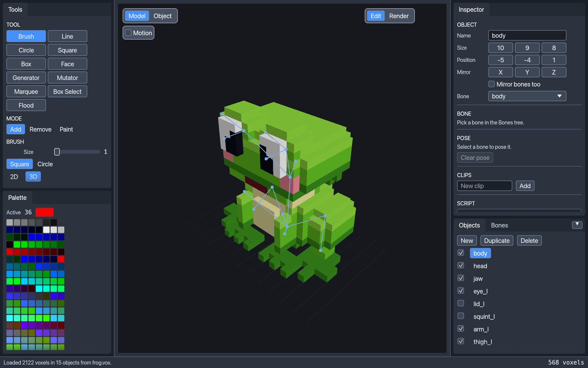Click Add clip button
The width and height of the screenshot is (588, 368).
[x=525, y=186]
